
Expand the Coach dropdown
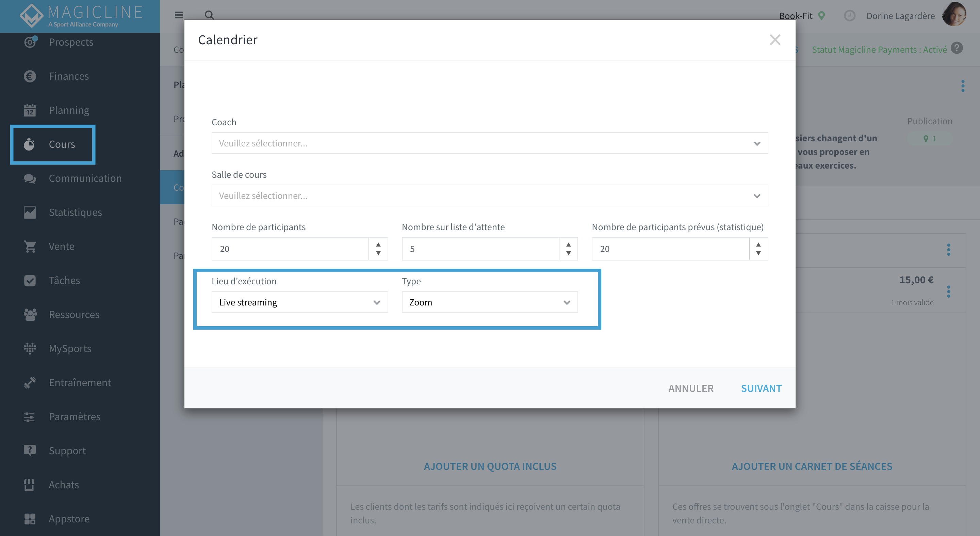[490, 143]
